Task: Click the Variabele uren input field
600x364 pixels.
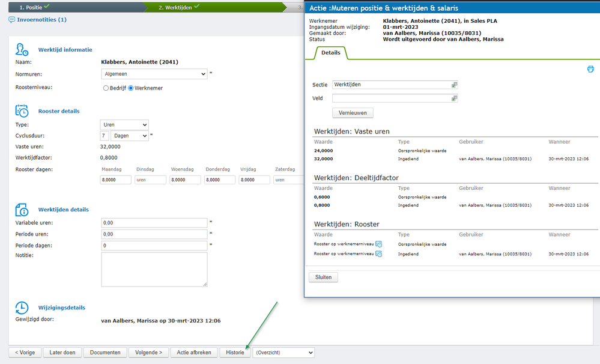Action: click(x=154, y=223)
